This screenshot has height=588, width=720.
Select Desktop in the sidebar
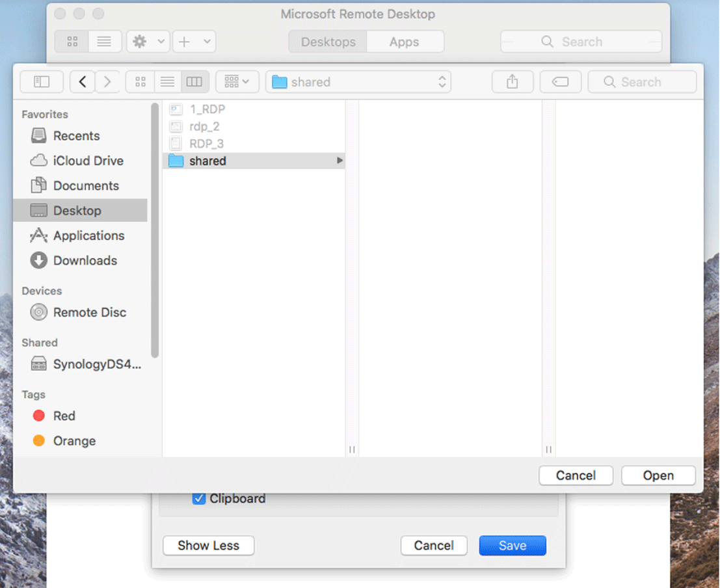point(81,210)
